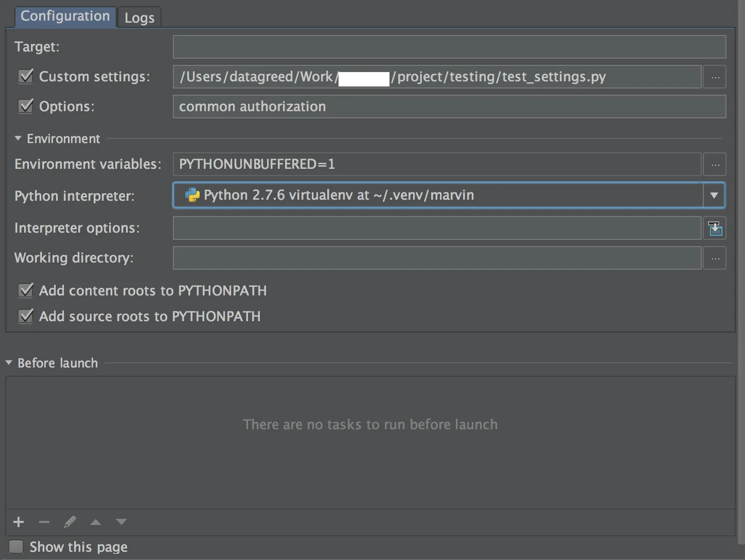745x560 pixels.
Task: Uncheck the Custom settings checkbox
Action: [x=25, y=77]
